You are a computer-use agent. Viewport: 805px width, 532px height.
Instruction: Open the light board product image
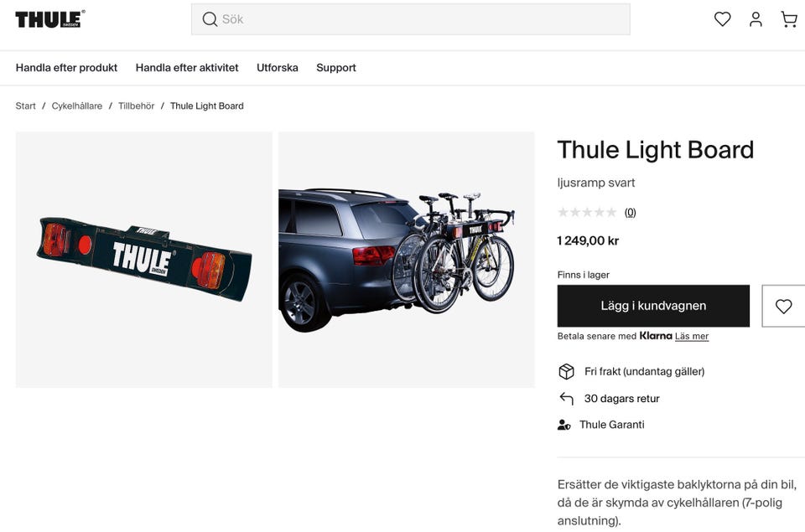(143, 260)
